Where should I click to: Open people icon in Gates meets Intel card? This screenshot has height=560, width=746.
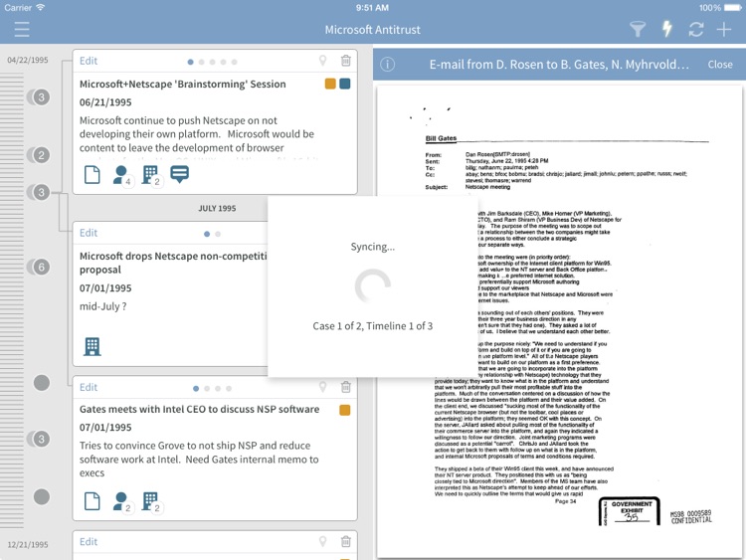point(122,502)
